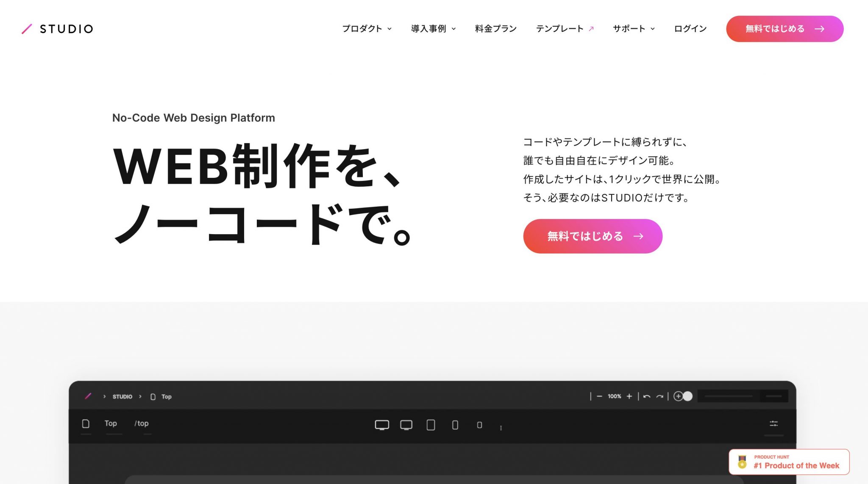
Task: Expand the サポート navigation dropdown
Action: (x=633, y=29)
